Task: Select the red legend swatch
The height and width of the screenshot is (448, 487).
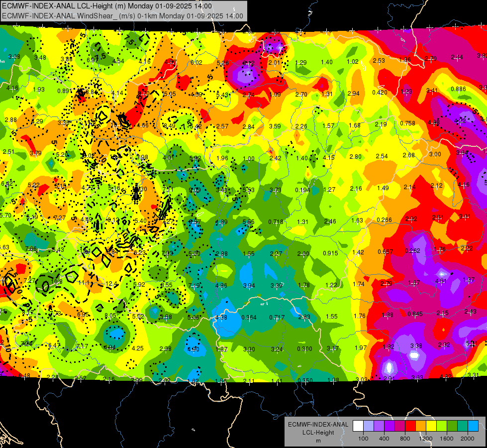Action: coord(410,426)
